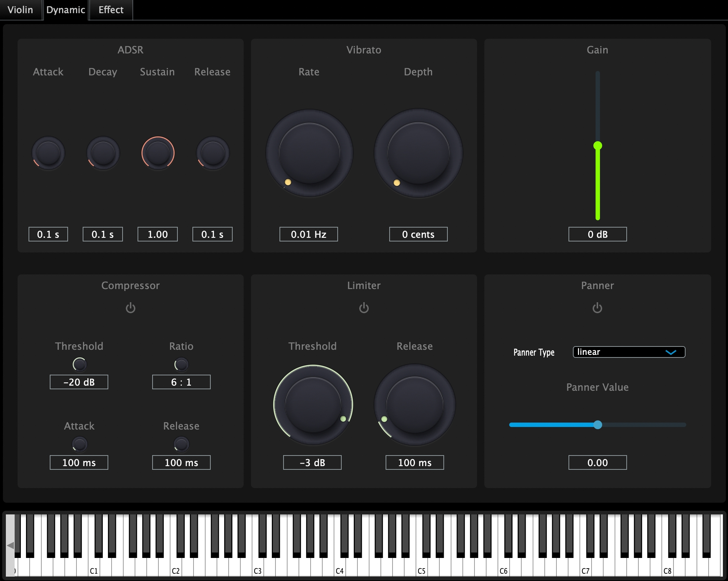This screenshot has height=581, width=728.
Task: Click the Compressor Ratio knob
Action: pyautogui.click(x=181, y=364)
